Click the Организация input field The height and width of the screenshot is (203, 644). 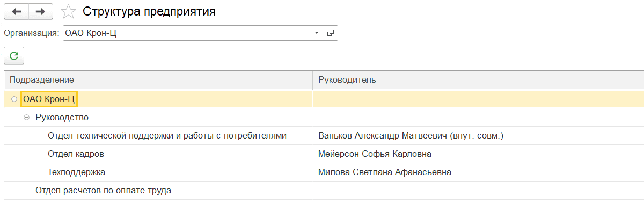[x=186, y=33]
